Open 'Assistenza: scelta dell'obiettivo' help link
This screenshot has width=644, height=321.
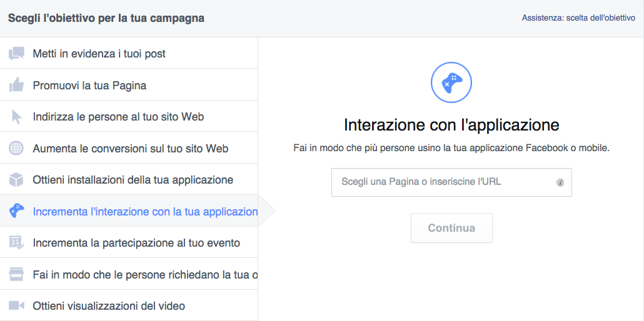pos(578,18)
